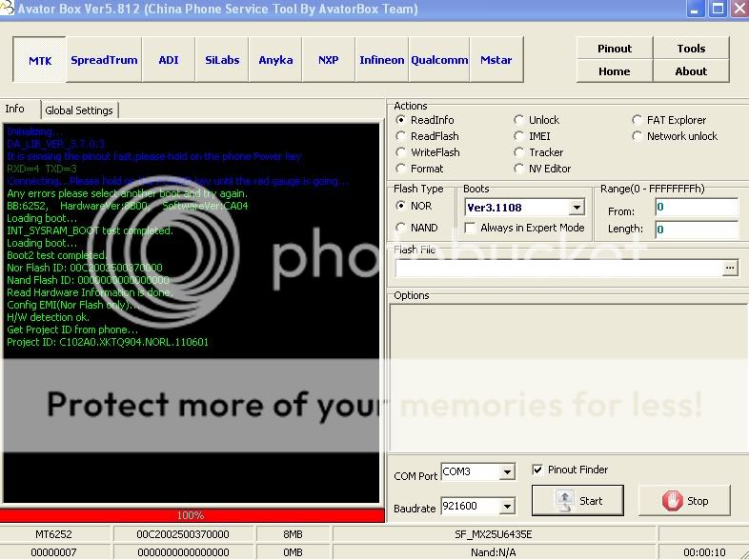Click the Range From input field
This screenshot has height=560, width=749.
(696, 208)
